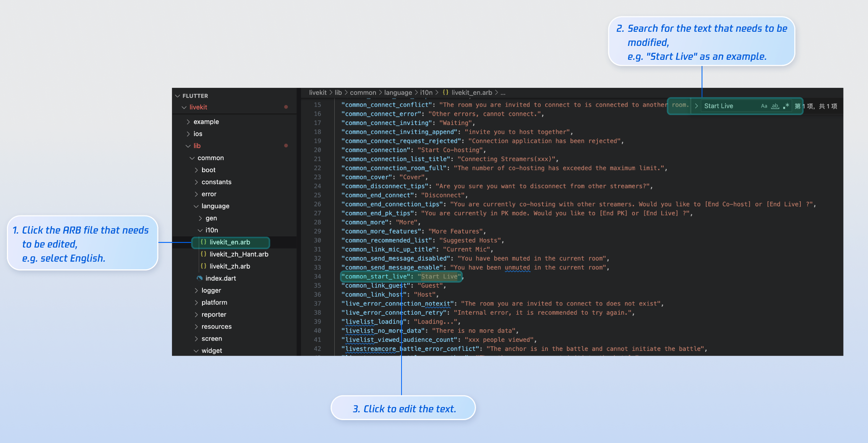
Task: Expand the logger folder
Action: tap(211, 290)
